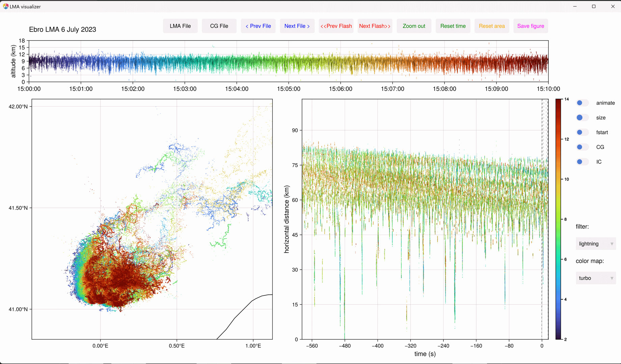The width and height of the screenshot is (621, 364).
Task: Click Reset time button
Action: (453, 26)
